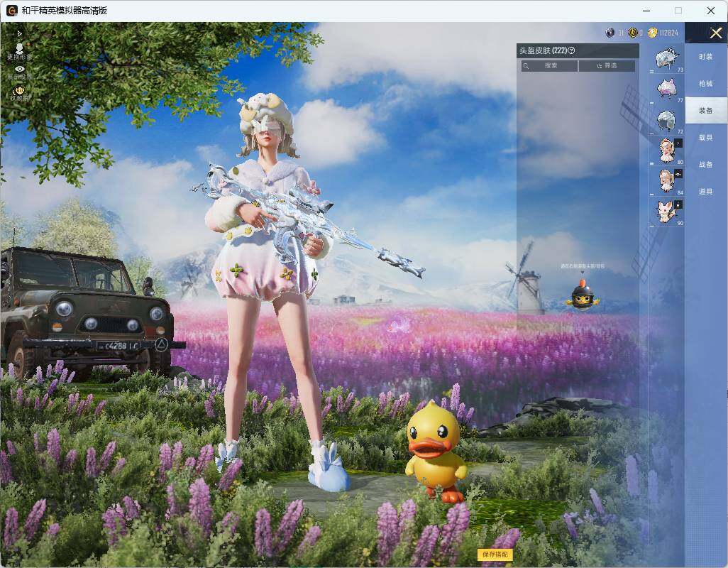Select gray helmet thumbnail numbered 72
Screen dimensions: 728x568
click(x=667, y=121)
